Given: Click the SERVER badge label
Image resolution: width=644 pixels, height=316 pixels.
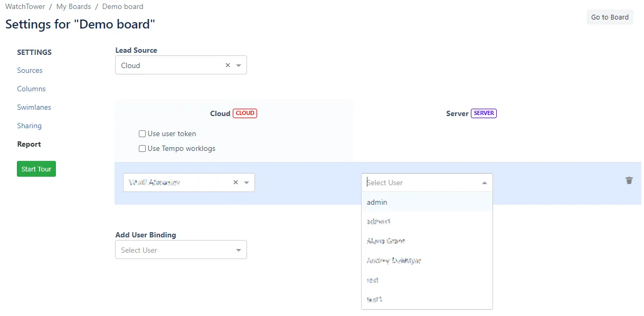Looking at the screenshot, I should click(484, 113).
